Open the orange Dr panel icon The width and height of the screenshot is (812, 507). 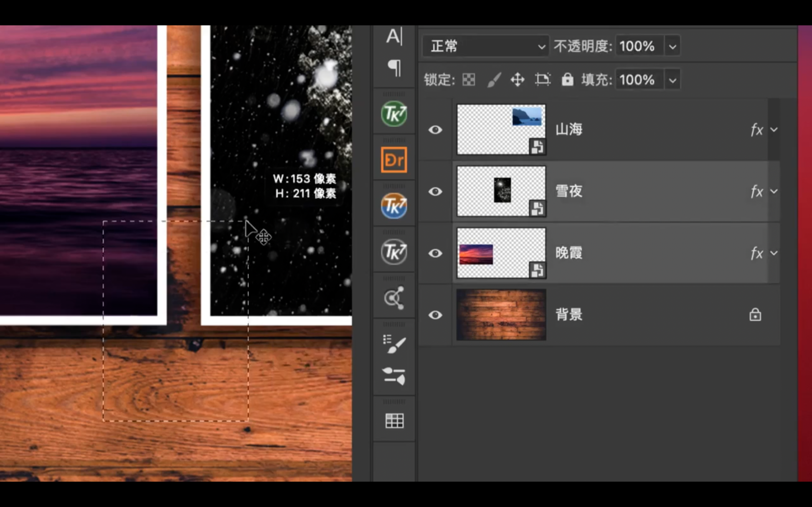(x=394, y=160)
